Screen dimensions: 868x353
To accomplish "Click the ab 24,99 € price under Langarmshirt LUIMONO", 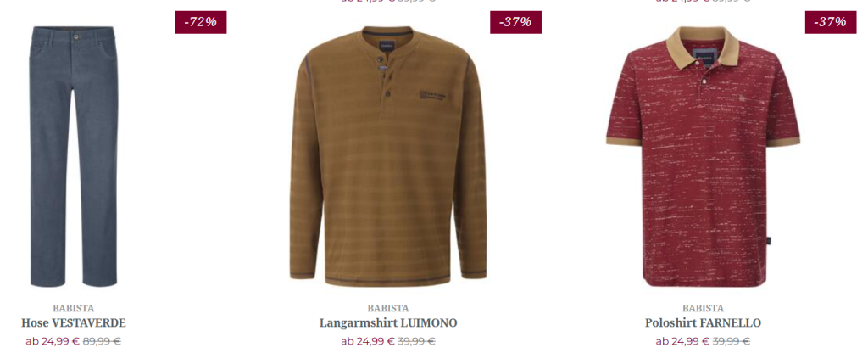I will pyautogui.click(x=368, y=341).
